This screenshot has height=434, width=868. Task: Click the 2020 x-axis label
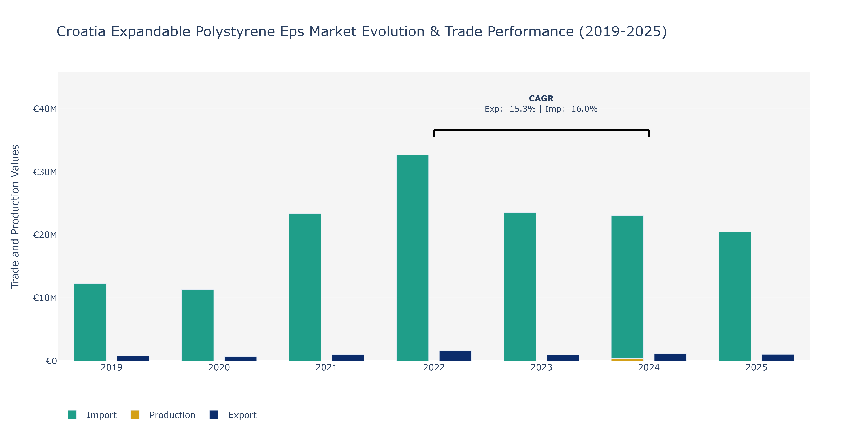(219, 367)
